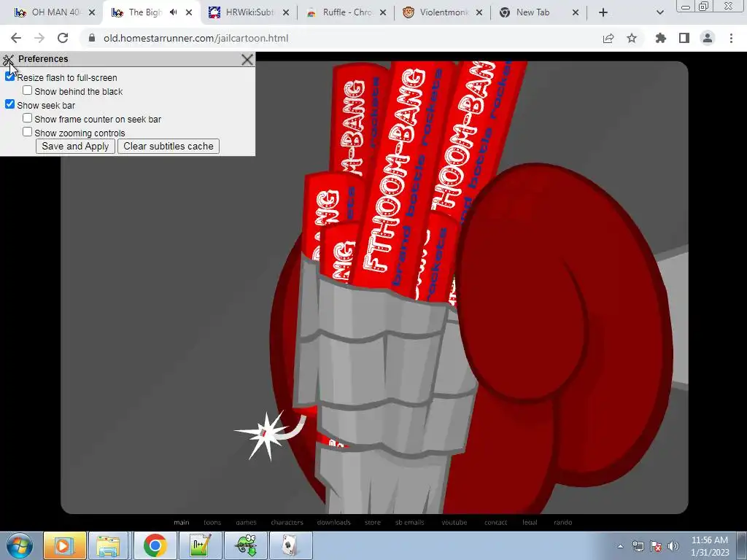
Task: Click the taskbar clock and date
Action: (710, 546)
